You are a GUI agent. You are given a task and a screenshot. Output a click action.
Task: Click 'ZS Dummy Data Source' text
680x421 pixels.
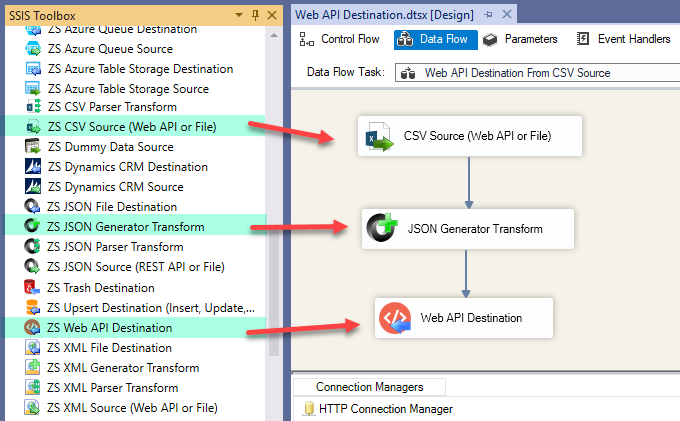tap(111, 147)
